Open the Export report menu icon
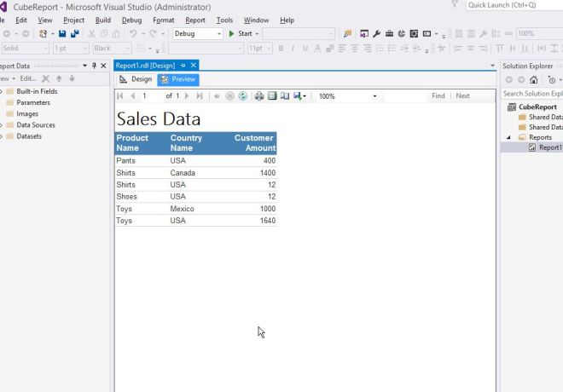 click(299, 96)
